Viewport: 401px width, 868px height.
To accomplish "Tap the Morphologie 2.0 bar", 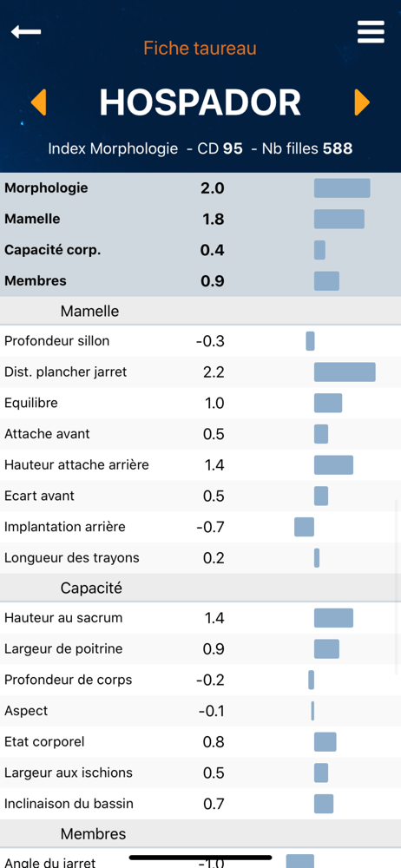I will click(342, 188).
